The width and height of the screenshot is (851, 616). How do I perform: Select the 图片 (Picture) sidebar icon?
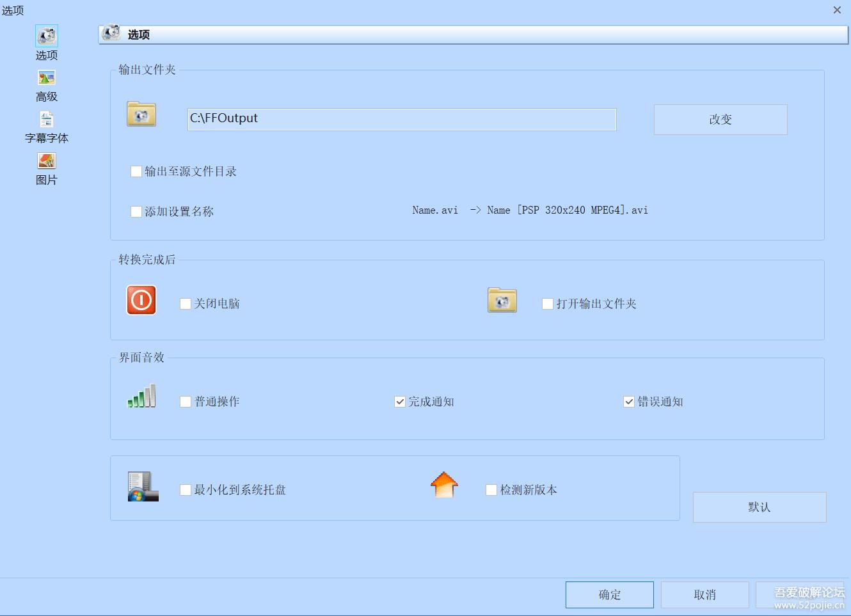click(x=45, y=161)
